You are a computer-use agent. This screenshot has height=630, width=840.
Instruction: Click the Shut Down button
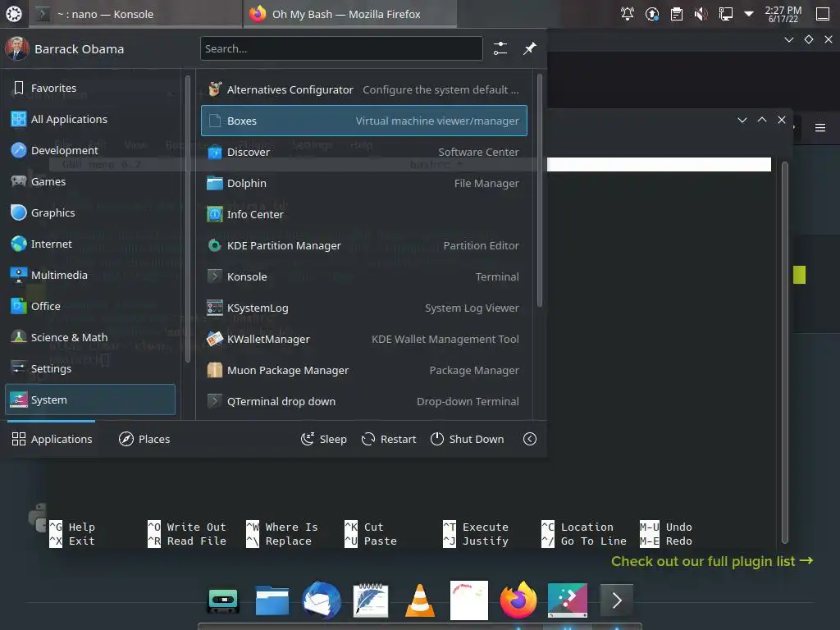(x=467, y=439)
